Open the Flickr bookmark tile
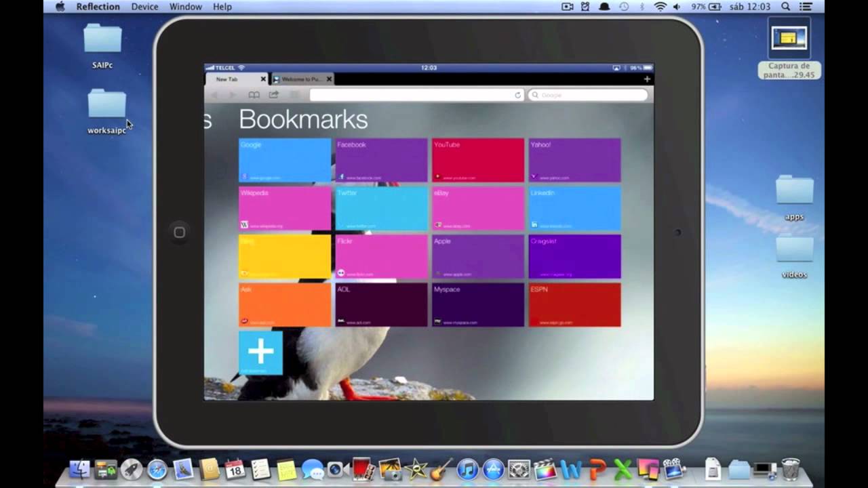Screen dimensions: 868x488 [381, 257]
